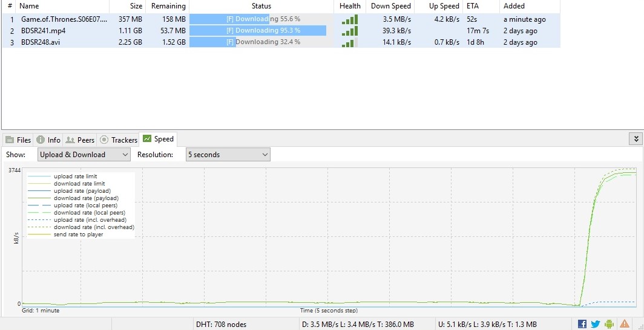Screen dimensions: 644x330
Task: Select the Game.of.Thrones.S06E07 torrent row
Action: tap(281, 19)
